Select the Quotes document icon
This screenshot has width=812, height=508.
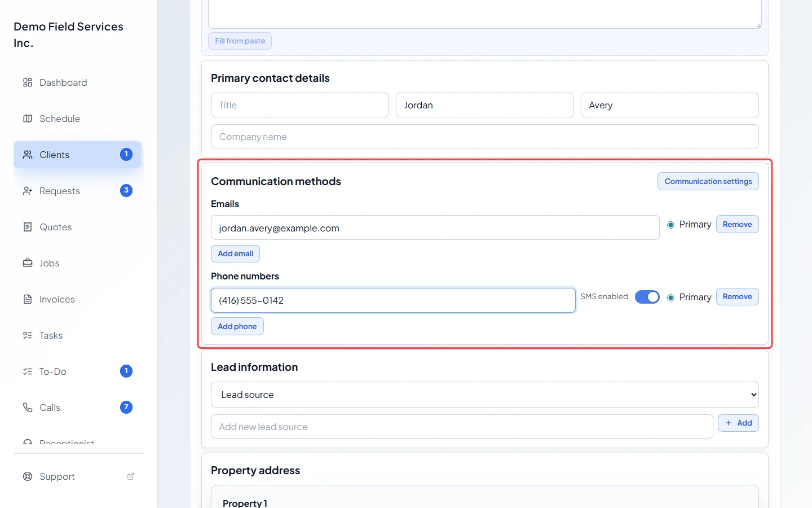28,227
